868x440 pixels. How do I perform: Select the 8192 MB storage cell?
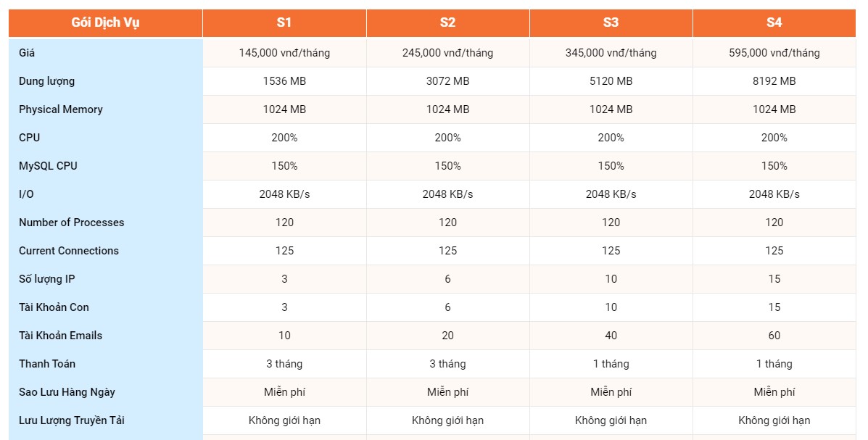[x=774, y=81]
